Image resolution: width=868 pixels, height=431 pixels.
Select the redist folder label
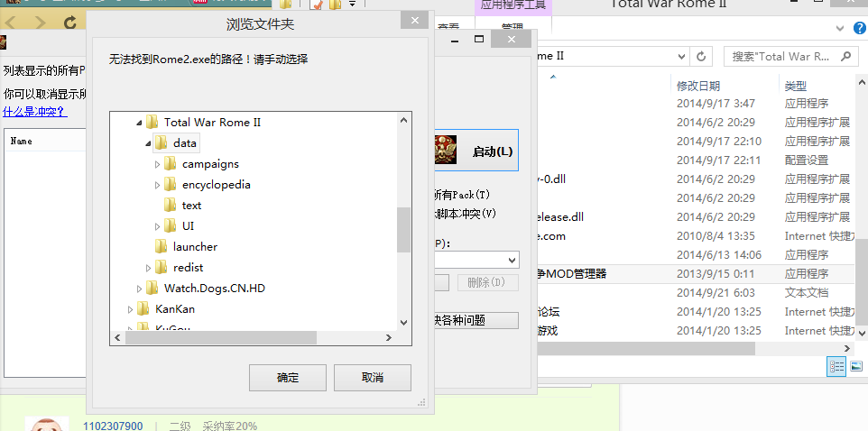[x=189, y=268]
